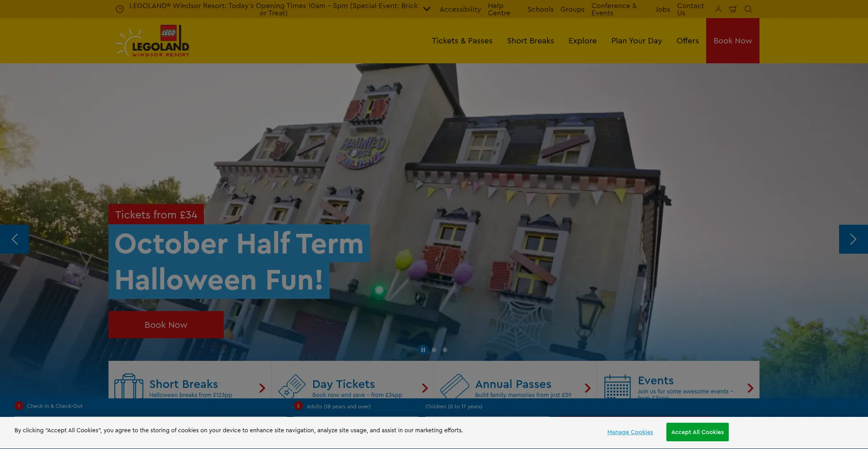868x449 pixels.
Task: Select the second carousel slide dot
Action: point(434,350)
